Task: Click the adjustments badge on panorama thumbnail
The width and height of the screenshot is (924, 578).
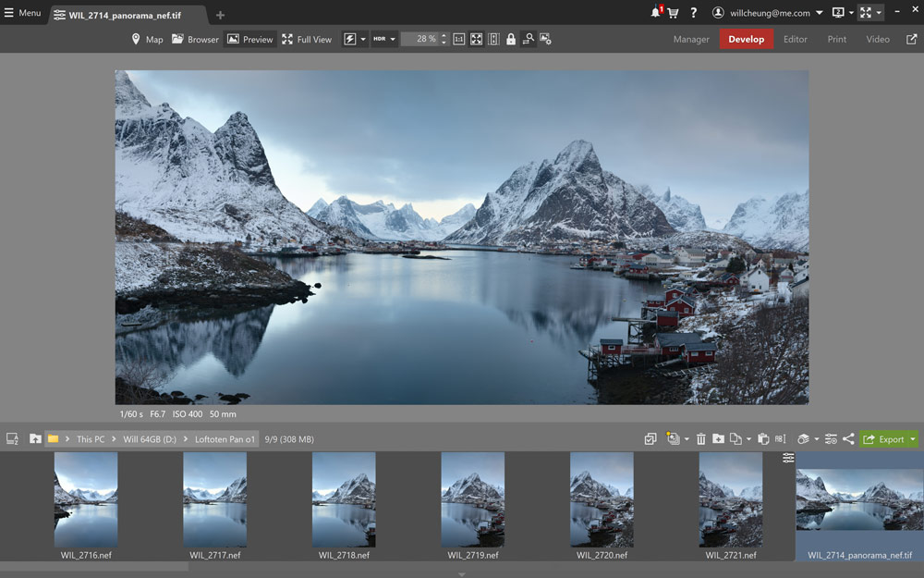Action: pos(788,459)
